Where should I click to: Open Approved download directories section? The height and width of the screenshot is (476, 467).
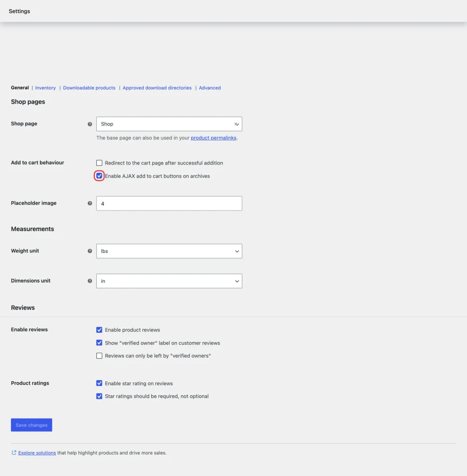click(x=157, y=88)
